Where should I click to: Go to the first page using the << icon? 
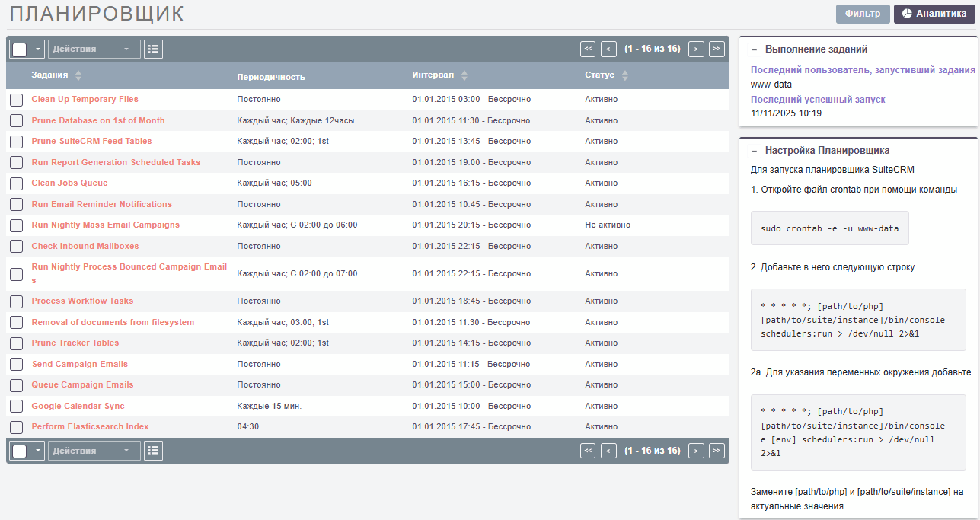[x=587, y=49]
